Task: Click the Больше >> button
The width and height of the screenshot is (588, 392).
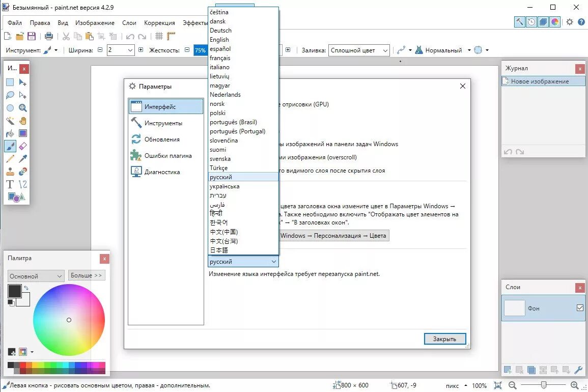Action: coord(86,275)
